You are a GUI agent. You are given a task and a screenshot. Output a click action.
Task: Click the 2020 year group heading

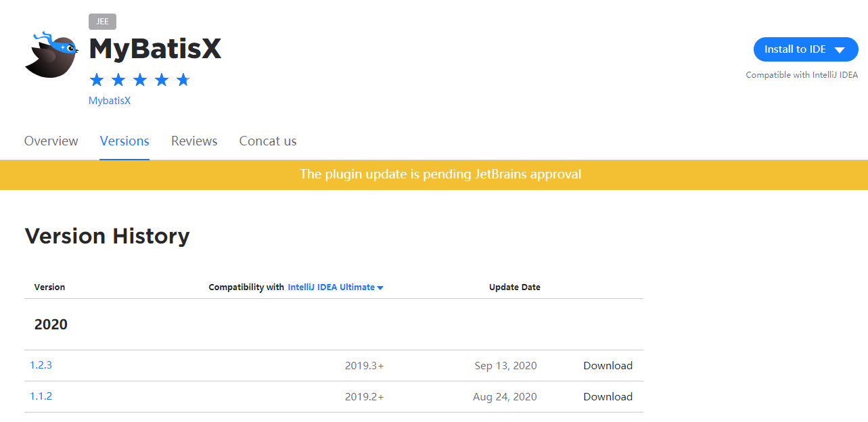click(51, 325)
